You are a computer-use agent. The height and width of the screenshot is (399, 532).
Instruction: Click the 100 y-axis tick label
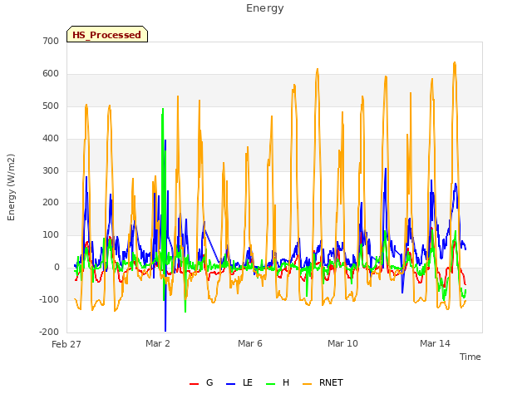(51, 234)
